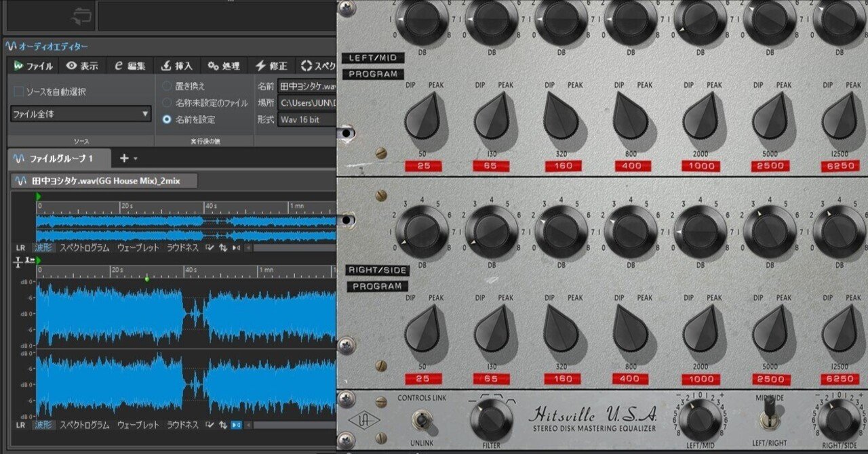Click the check icon in main display toolbar
Viewport: 868px width, 454px height.
[x=211, y=425]
